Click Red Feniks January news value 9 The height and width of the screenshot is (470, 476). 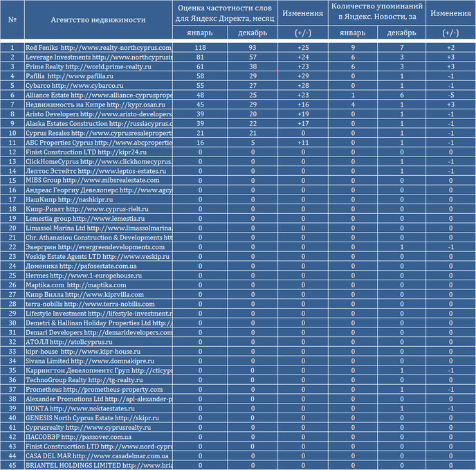coord(353,47)
